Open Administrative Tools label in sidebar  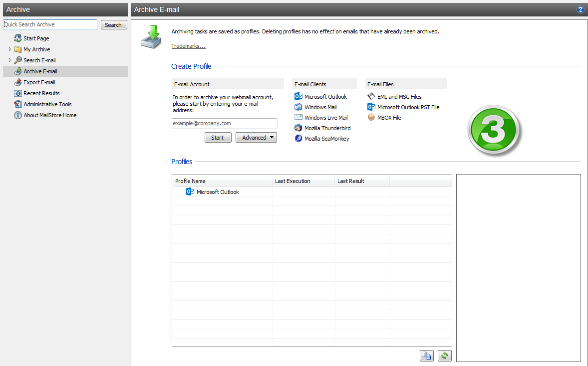coord(47,104)
